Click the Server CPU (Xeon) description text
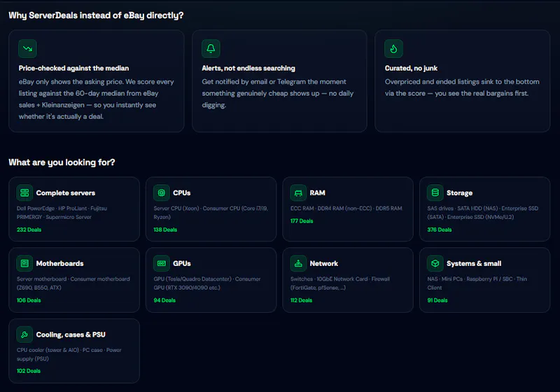This screenshot has height=392, width=560. (x=211, y=212)
